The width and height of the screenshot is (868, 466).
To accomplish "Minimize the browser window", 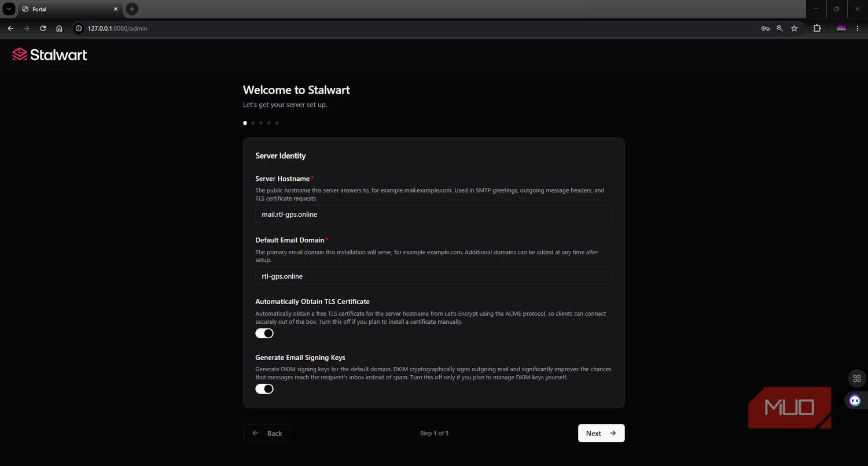I will (816, 9).
